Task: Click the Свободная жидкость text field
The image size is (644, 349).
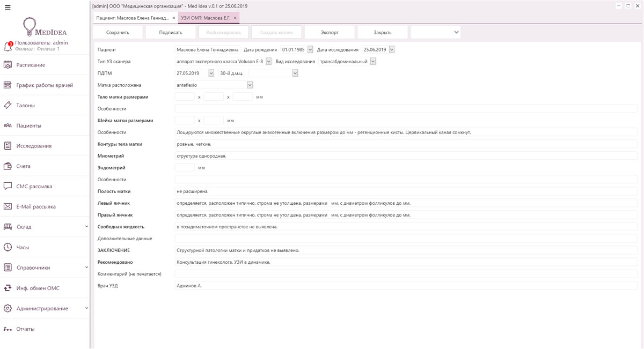Action: [406, 227]
